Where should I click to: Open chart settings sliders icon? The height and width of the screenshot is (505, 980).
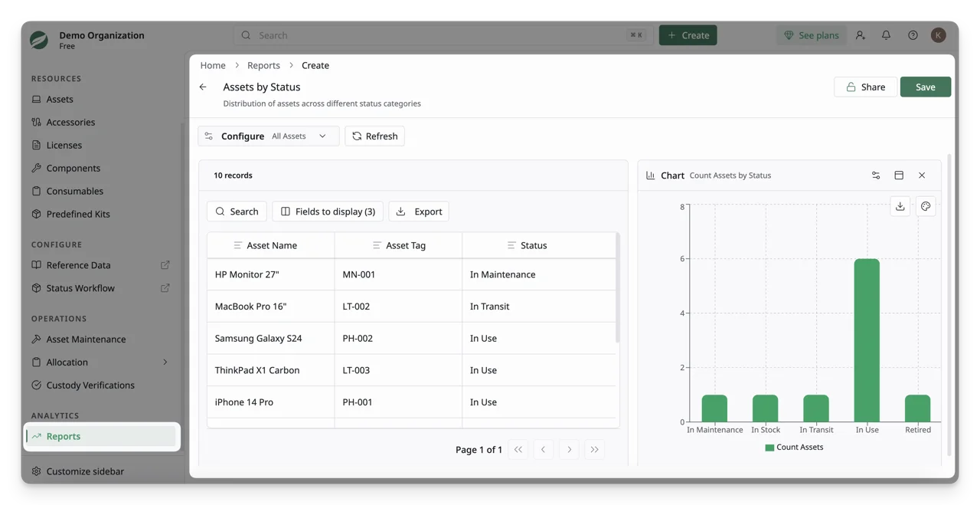coord(876,175)
